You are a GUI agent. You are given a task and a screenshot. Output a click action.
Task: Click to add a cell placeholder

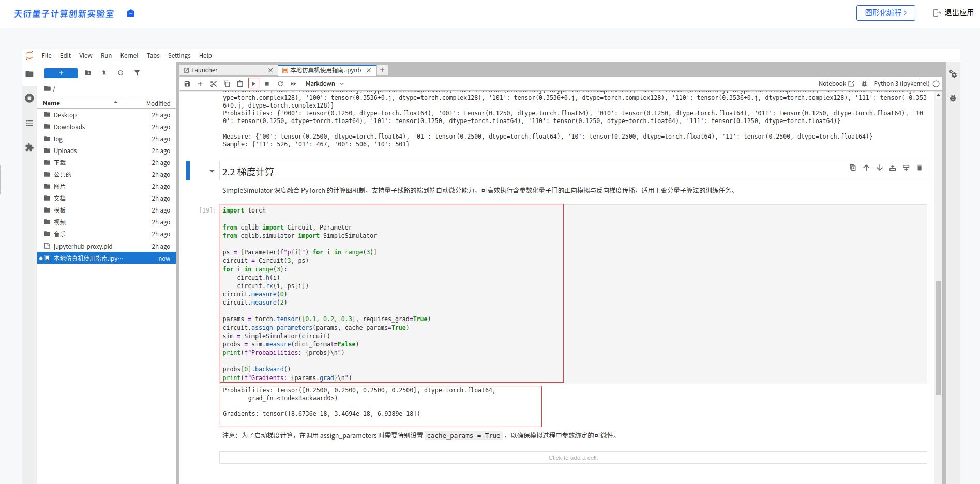573,458
